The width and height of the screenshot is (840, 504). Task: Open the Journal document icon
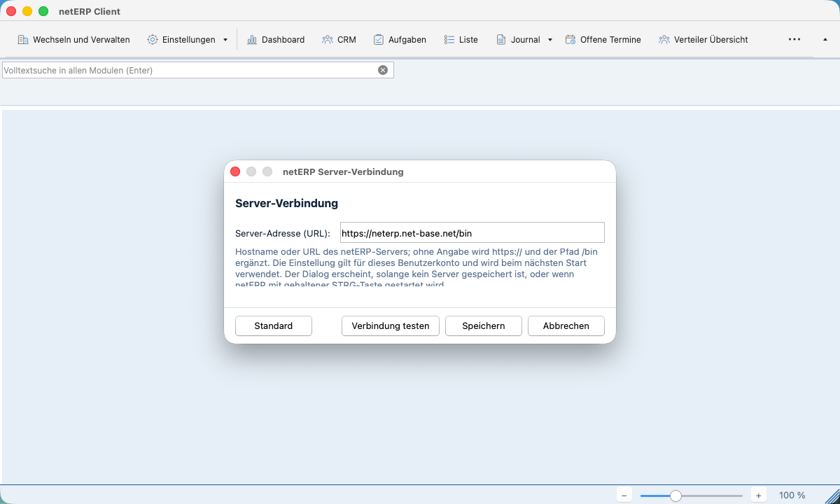pos(501,40)
